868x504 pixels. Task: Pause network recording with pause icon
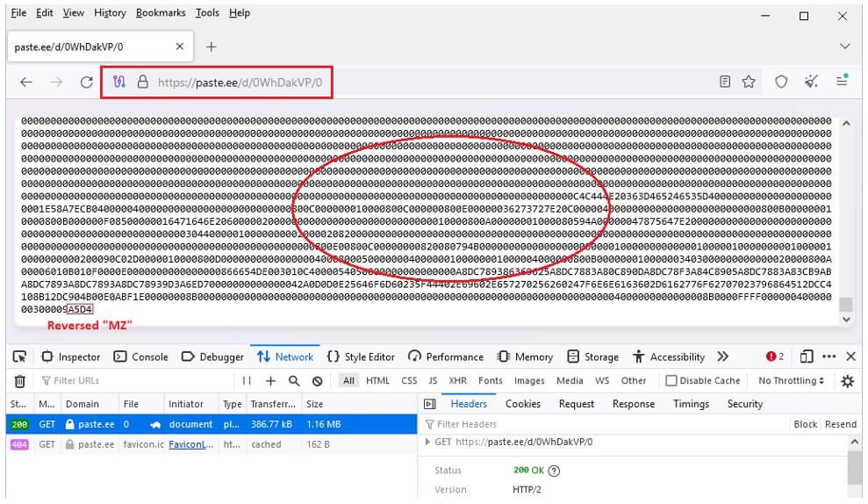click(247, 381)
